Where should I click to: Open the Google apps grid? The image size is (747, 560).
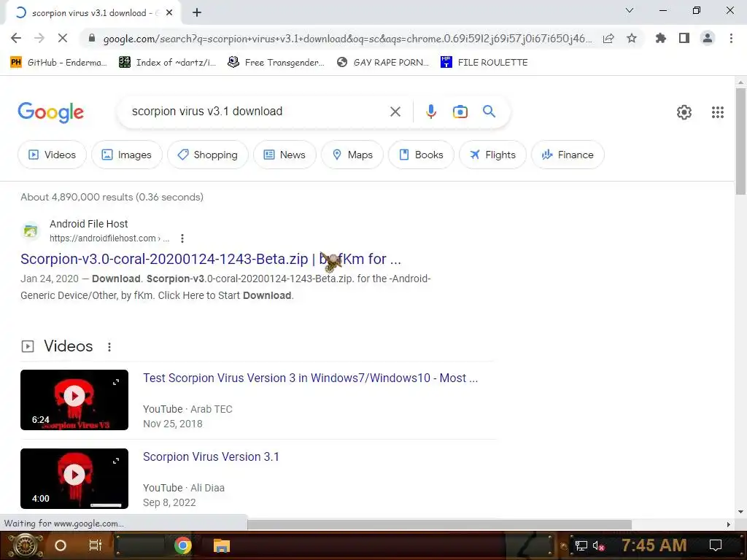click(718, 112)
